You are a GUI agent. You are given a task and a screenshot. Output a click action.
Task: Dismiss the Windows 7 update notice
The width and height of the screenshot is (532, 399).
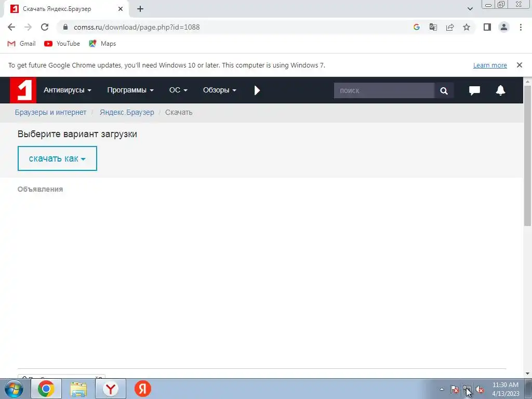520,65
